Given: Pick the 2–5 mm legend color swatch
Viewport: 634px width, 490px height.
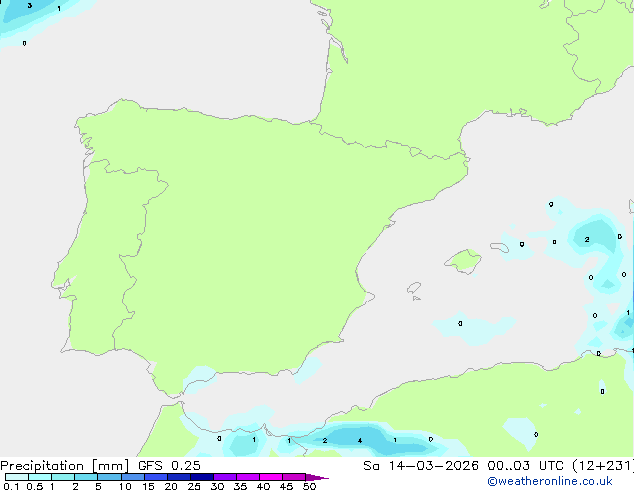Looking at the screenshot, I should (x=86, y=477).
